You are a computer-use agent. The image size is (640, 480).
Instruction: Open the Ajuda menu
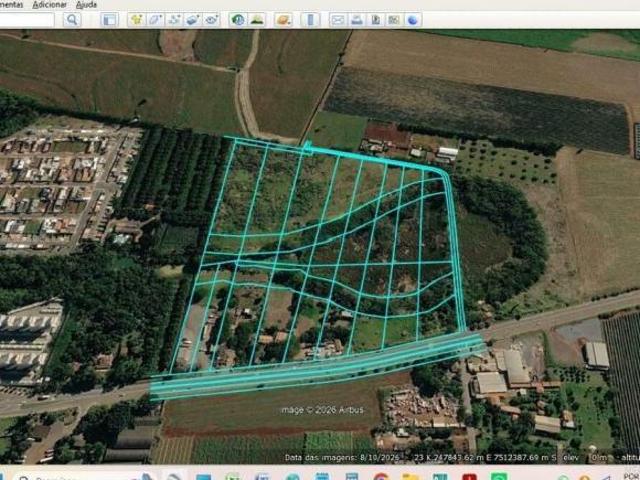pos(87,4)
